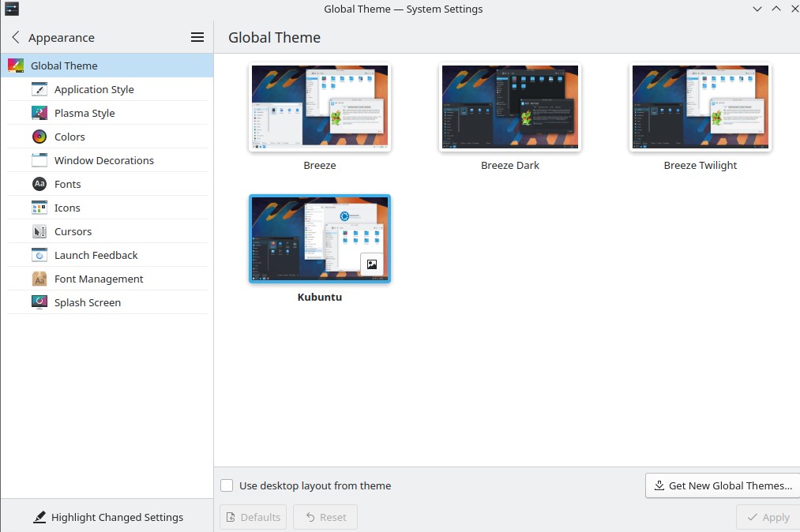Enable Use desktop layout from theme
This screenshot has height=532, width=800.
tap(227, 485)
